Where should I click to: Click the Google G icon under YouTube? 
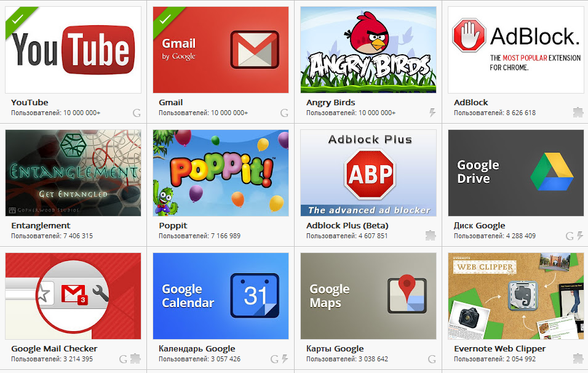coord(137,113)
